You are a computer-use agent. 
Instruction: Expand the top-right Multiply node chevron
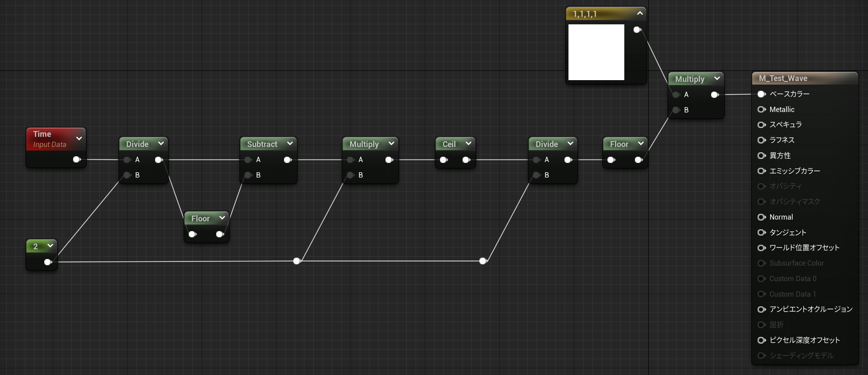click(x=717, y=78)
